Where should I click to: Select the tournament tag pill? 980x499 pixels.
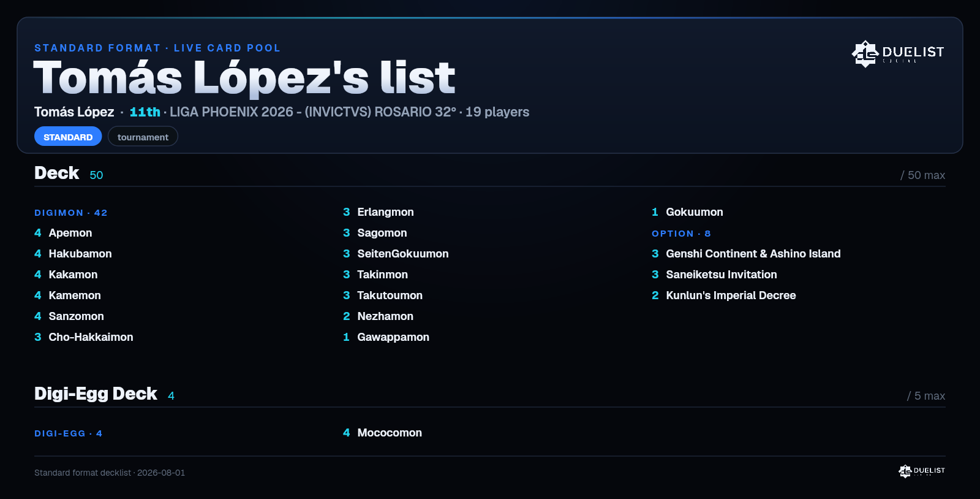pos(143,137)
